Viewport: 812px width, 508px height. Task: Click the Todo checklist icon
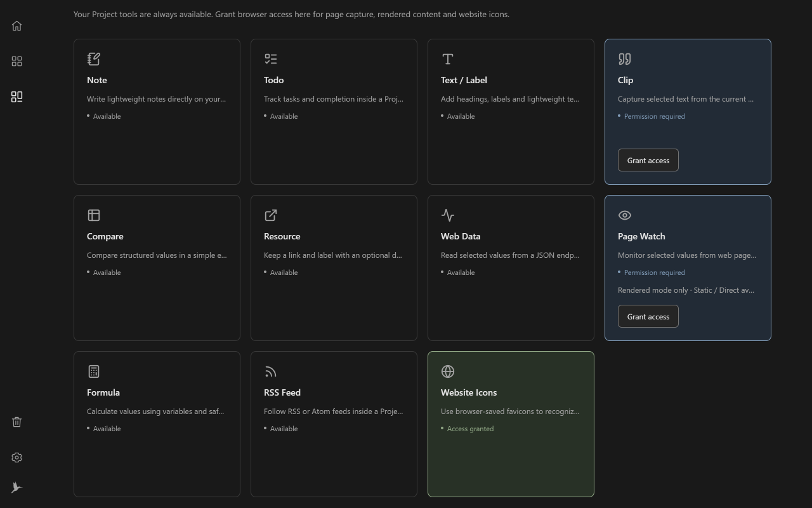(271, 59)
